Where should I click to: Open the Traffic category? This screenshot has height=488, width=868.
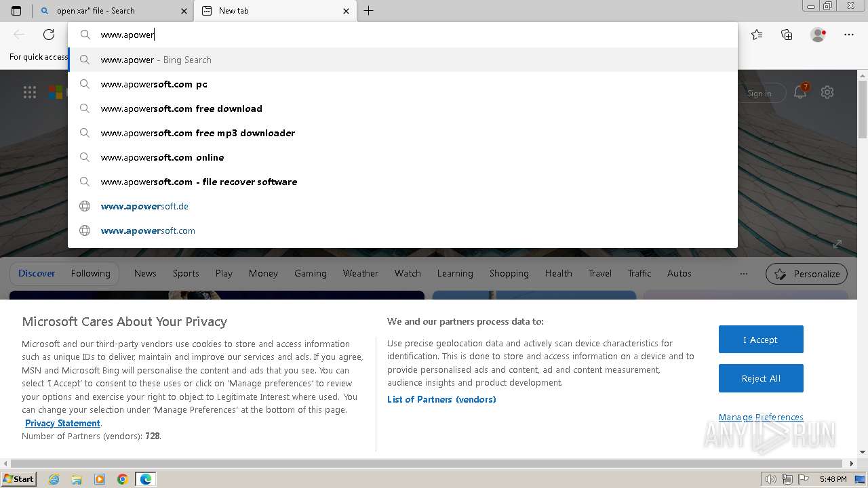(639, 273)
